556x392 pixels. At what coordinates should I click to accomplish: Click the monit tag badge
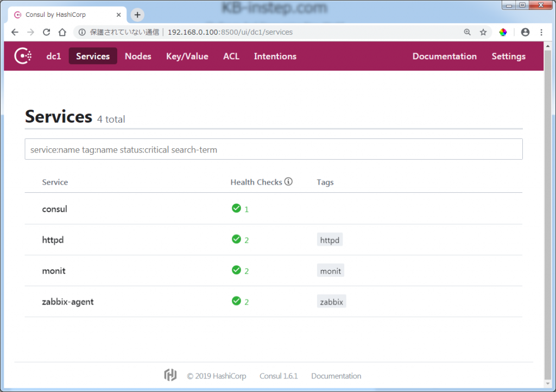[331, 271]
